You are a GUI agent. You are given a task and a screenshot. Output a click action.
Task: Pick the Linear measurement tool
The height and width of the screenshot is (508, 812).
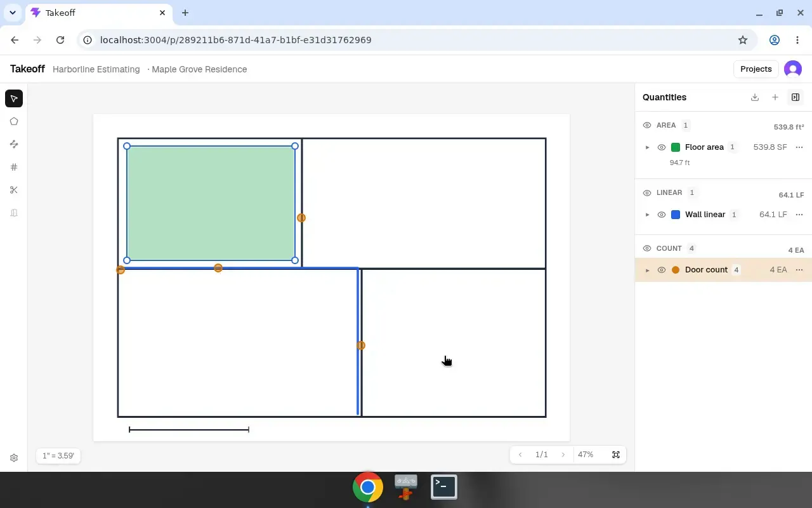14,144
